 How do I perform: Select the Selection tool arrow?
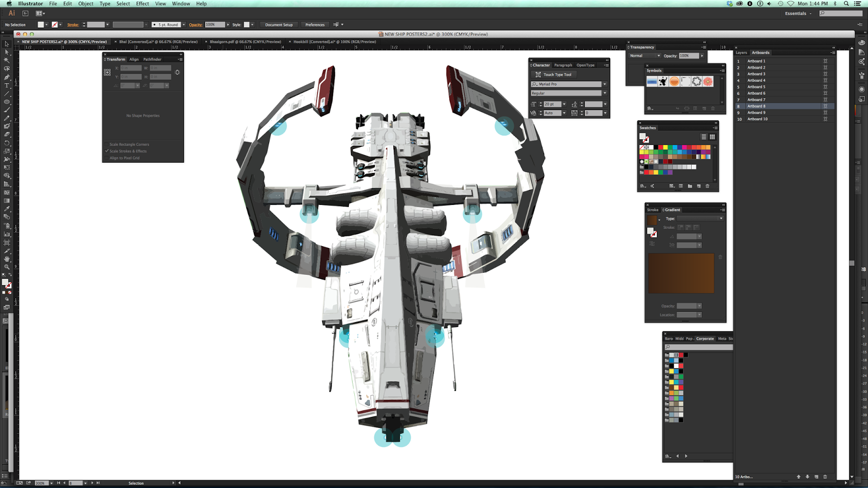click(7, 44)
